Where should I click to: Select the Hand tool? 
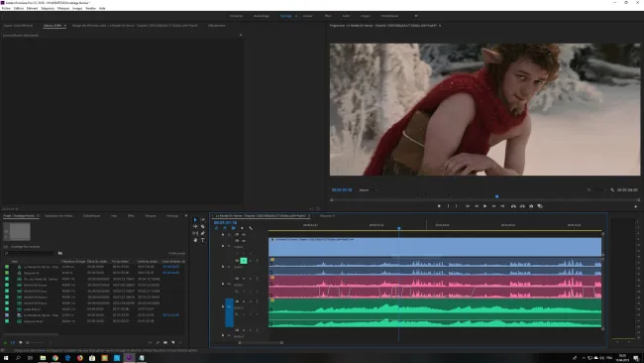(x=195, y=240)
